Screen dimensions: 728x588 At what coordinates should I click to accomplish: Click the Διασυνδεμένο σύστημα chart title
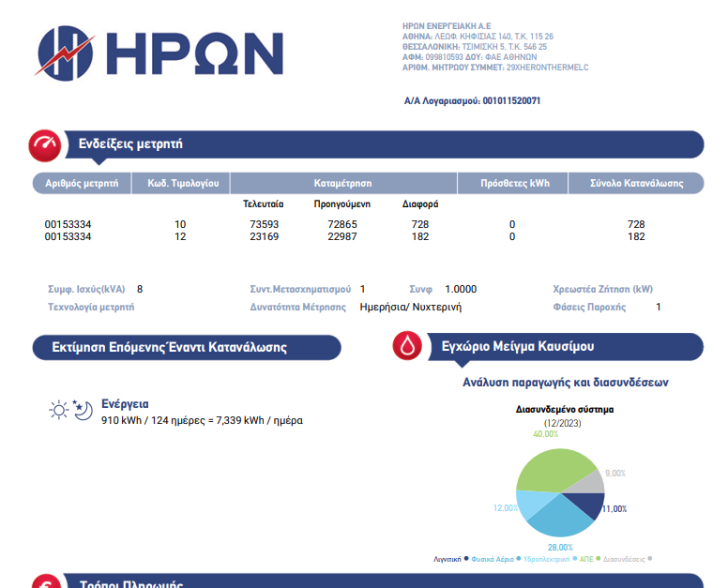(565, 409)
